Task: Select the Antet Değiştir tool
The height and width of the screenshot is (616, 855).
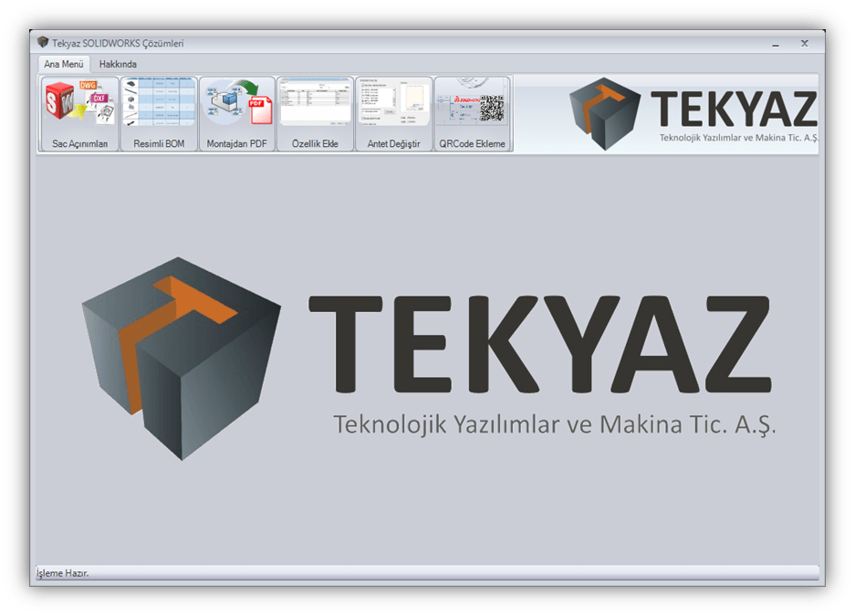Action: (393, 114)
